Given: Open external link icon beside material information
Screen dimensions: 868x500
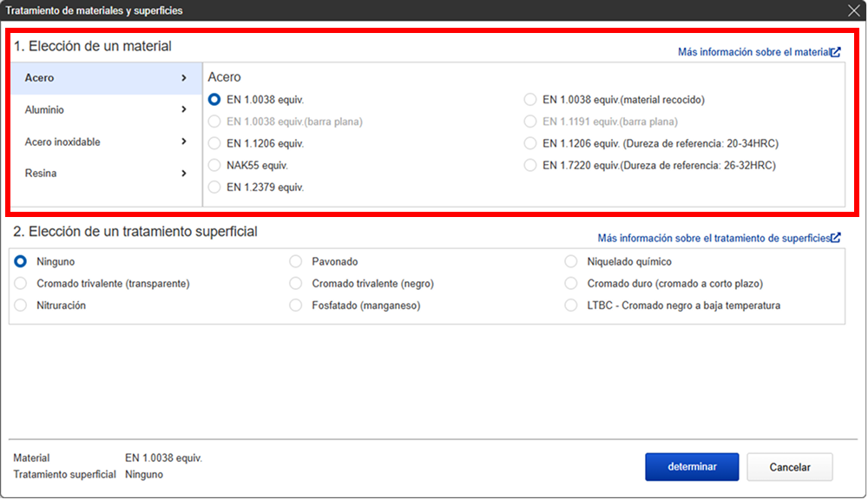Looking at the screenshot, I should click(836, 52).
